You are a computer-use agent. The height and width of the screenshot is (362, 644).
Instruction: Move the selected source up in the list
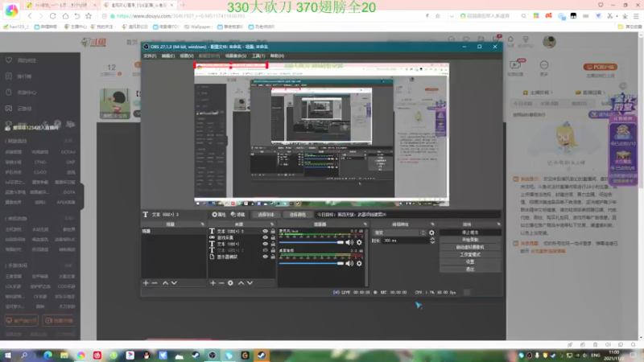pyautogui.click(x=241, y=283)
